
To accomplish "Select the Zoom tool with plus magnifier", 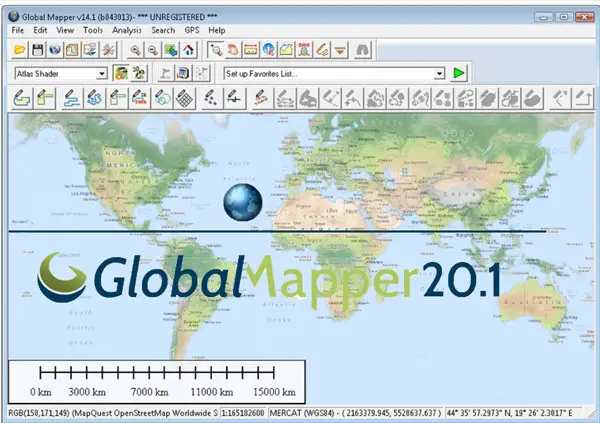I will (x=216, y=50).
